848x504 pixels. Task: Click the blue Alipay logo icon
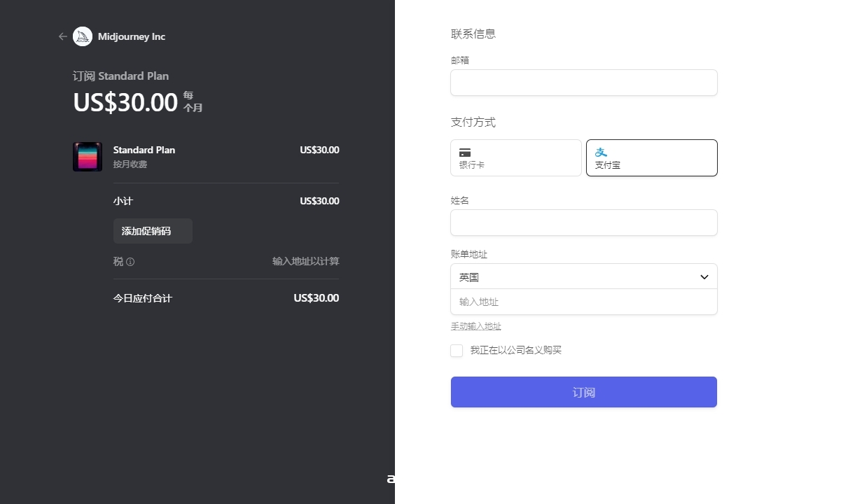click(601, 152)
